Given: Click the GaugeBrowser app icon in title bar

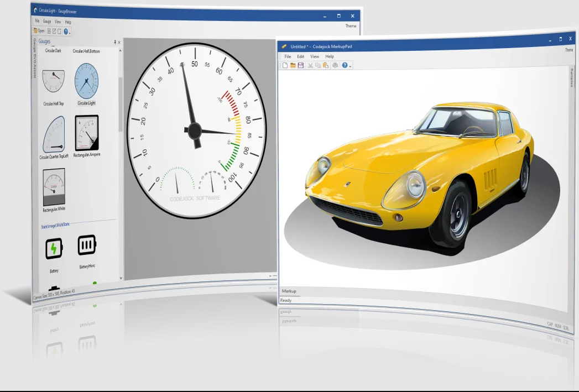Looking at the screenshot, I should coord(35,10).
